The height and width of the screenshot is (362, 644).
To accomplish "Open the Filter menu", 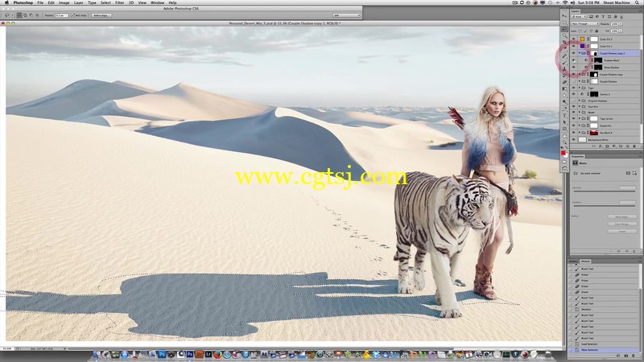I will point(119,2).
